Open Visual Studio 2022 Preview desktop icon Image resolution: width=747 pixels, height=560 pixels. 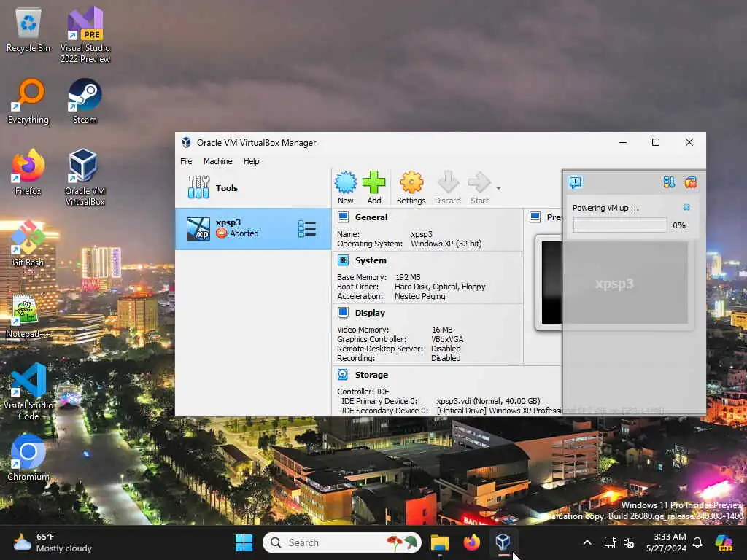point(85,35)
